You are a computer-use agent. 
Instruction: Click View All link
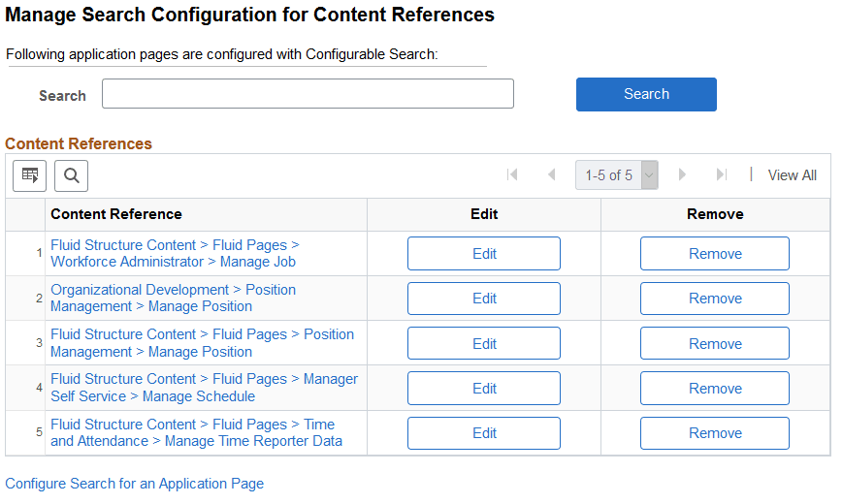792,175
